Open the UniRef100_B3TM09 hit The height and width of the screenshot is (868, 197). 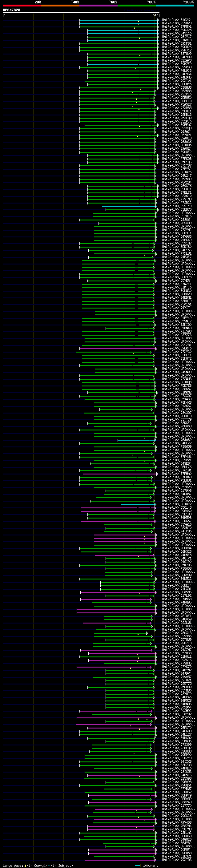tap(177, 54)
